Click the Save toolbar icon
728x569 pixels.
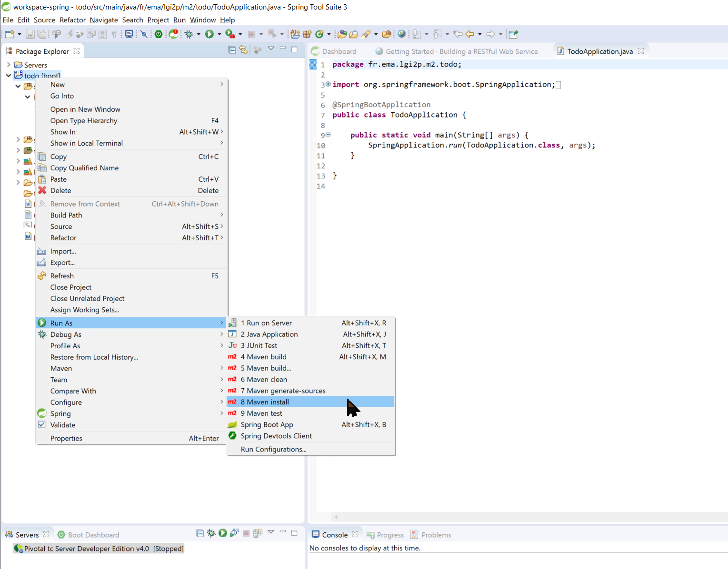coord(30,34)
